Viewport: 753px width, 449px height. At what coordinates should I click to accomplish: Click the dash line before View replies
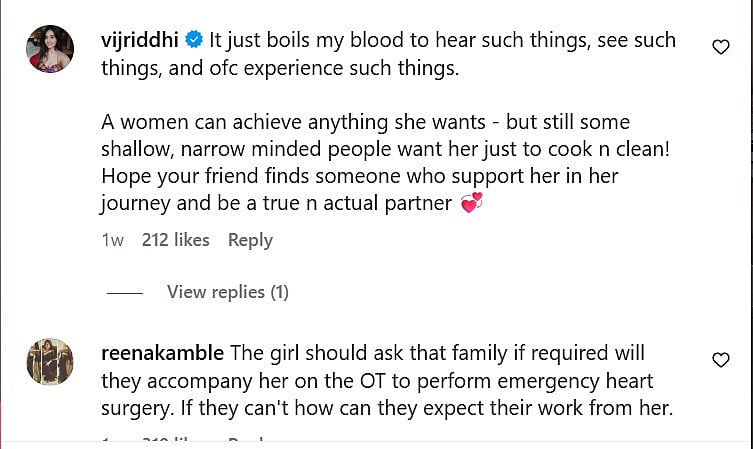coord(125,292)
